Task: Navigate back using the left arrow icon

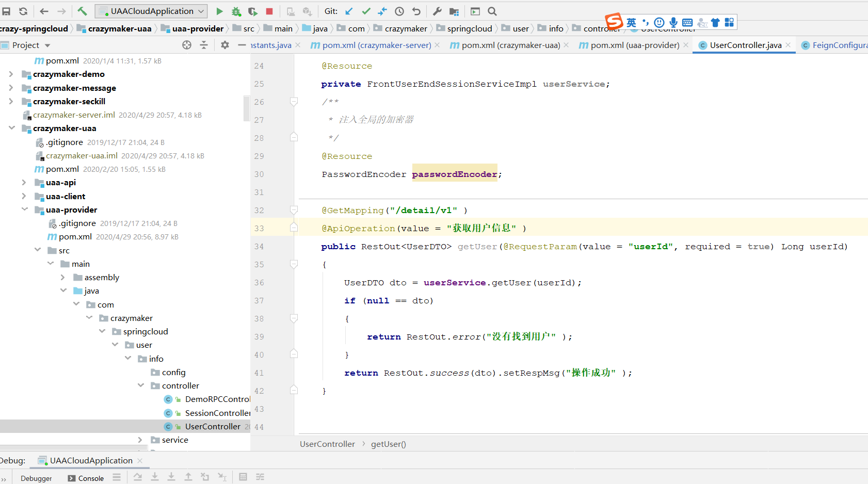Action: coord(44,11)
